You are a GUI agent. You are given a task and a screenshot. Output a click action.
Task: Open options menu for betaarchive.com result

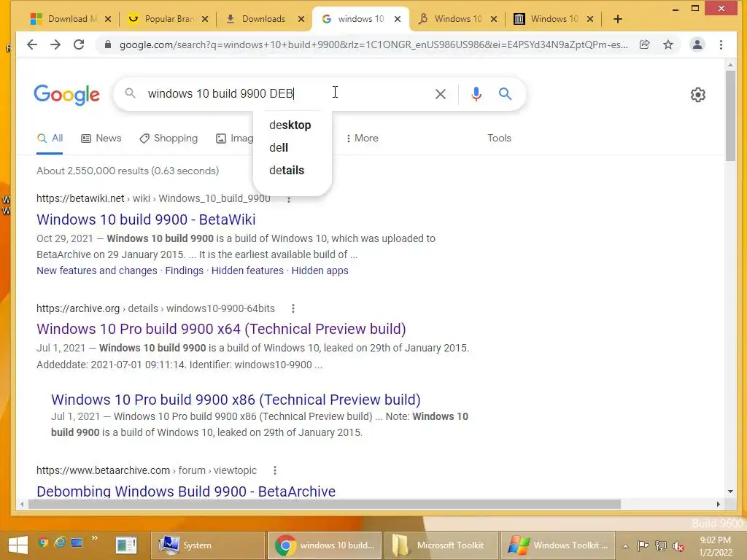275,470
